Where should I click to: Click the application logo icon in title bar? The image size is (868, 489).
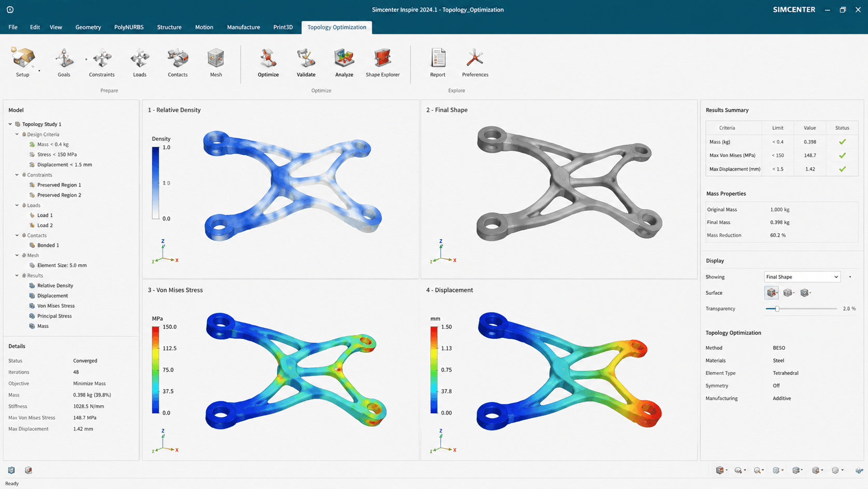10,9
